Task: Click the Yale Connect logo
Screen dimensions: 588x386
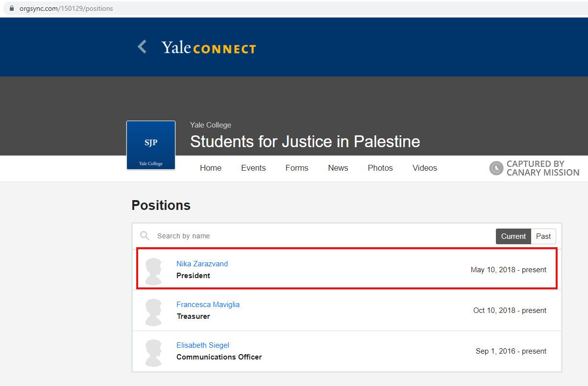Action: pos(209,48)
